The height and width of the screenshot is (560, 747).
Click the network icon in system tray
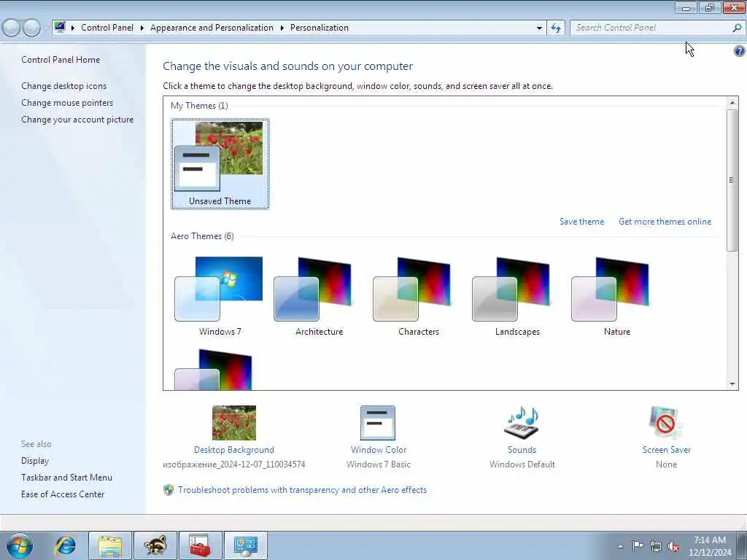click(656, 546)
